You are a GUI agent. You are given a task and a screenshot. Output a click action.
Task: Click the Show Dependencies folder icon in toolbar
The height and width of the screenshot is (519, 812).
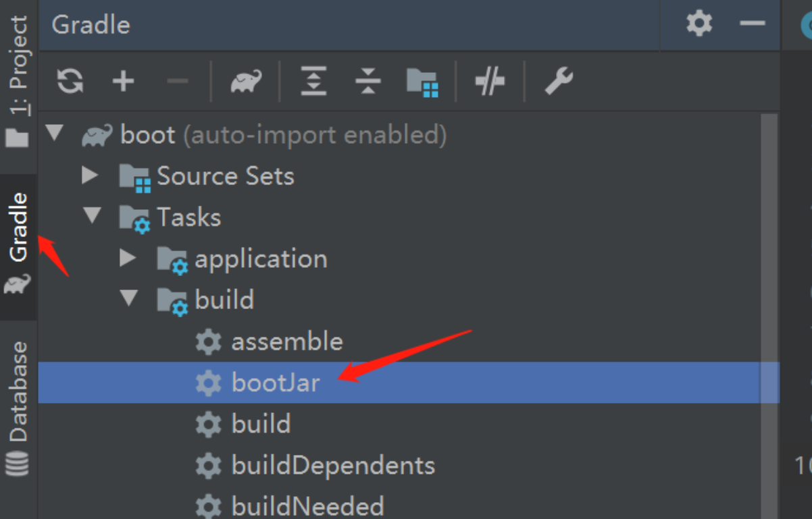click(423, 82)
